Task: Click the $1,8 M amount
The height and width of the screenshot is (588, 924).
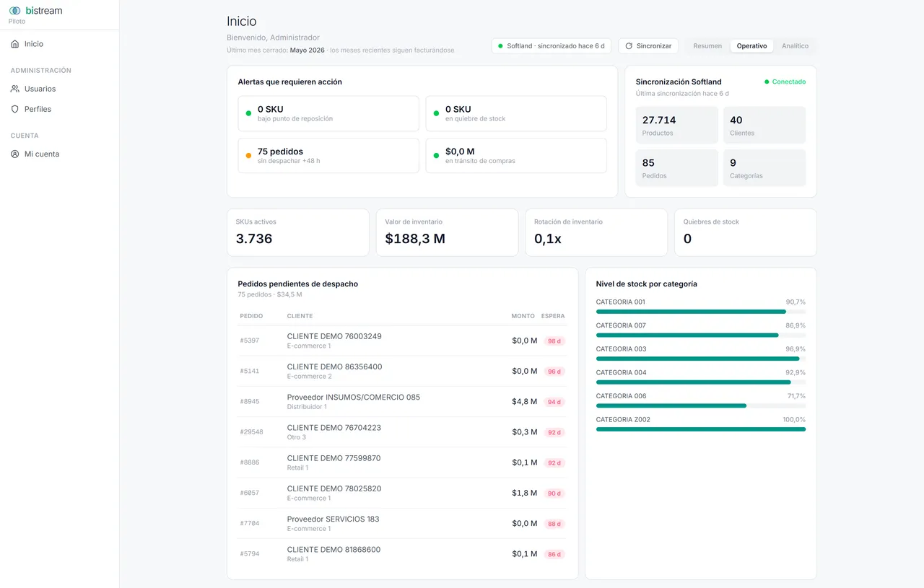Action: (525, 493)
